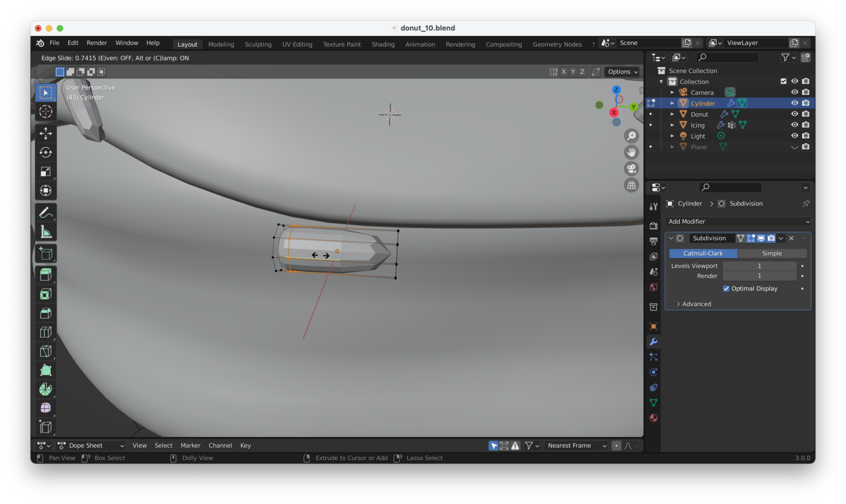Remove the Subdivision modifier with the X button
The height and width of the screenshot is (504, 846).
point(791,238)
